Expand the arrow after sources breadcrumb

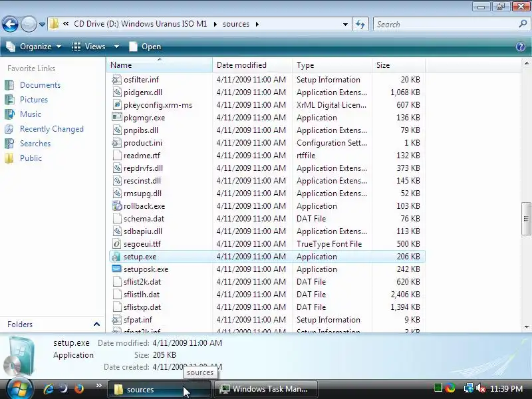pyautogui.click(x=257, y=24)
